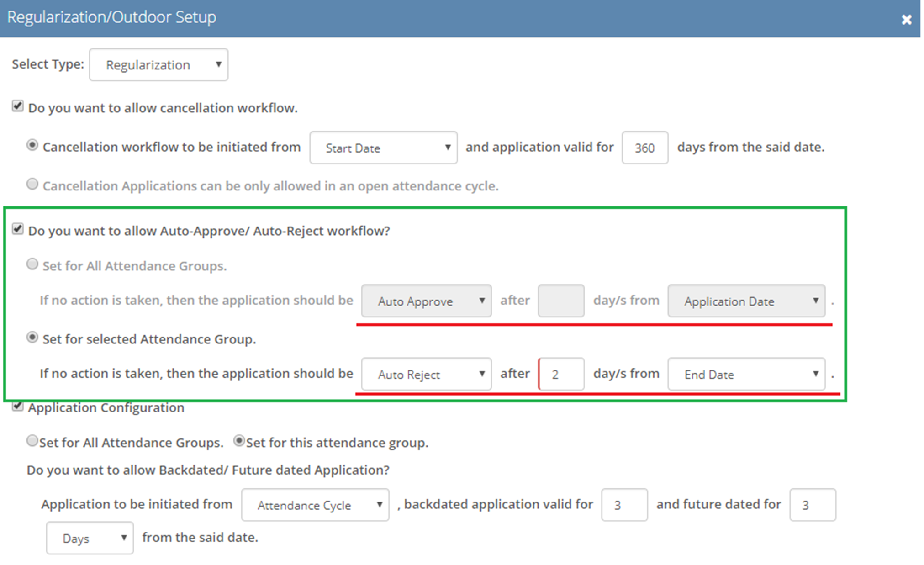Close the Regularization/Outdoor Setup dialog
The height and width of the screenshot is (565, 924).
906,20
